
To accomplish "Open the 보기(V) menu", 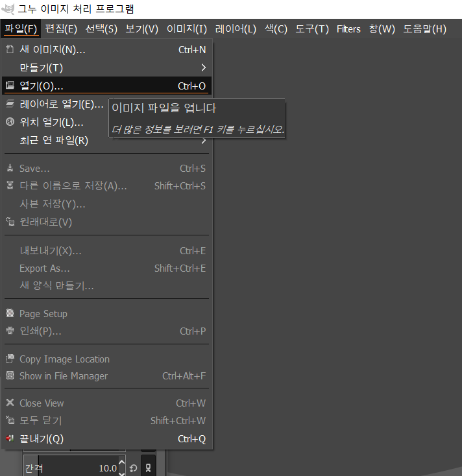I will point(142,29).
